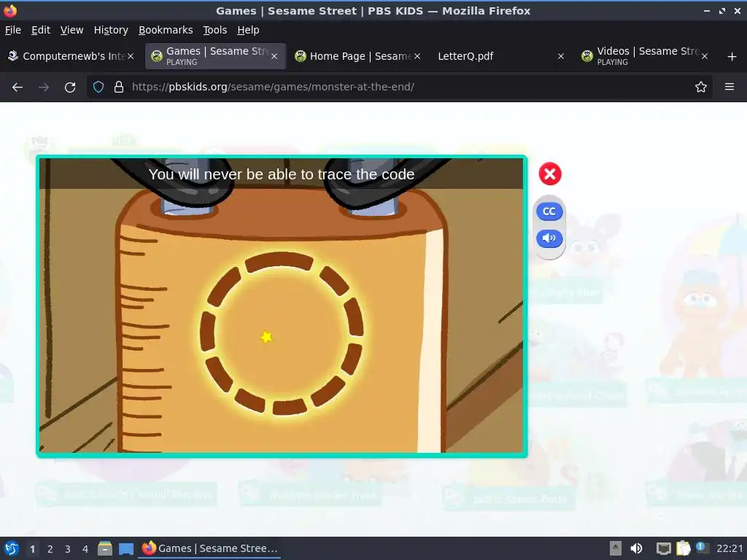Open the Tools menu
Screen dimensions: 747x560
coord(215,30)
